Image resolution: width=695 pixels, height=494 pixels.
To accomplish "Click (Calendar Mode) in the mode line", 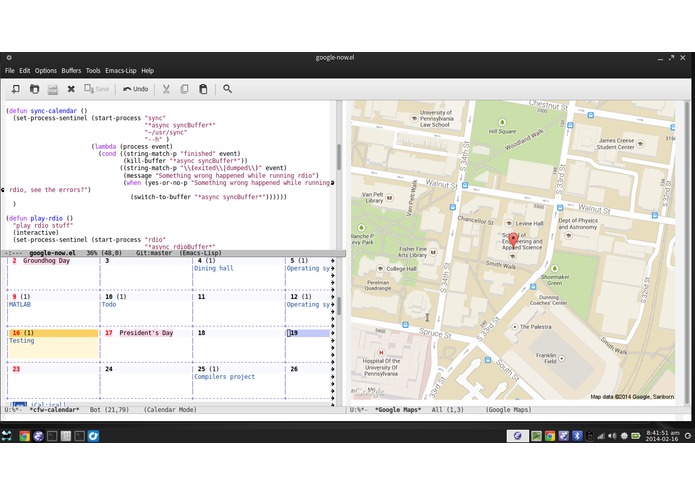I will (170, 410).
